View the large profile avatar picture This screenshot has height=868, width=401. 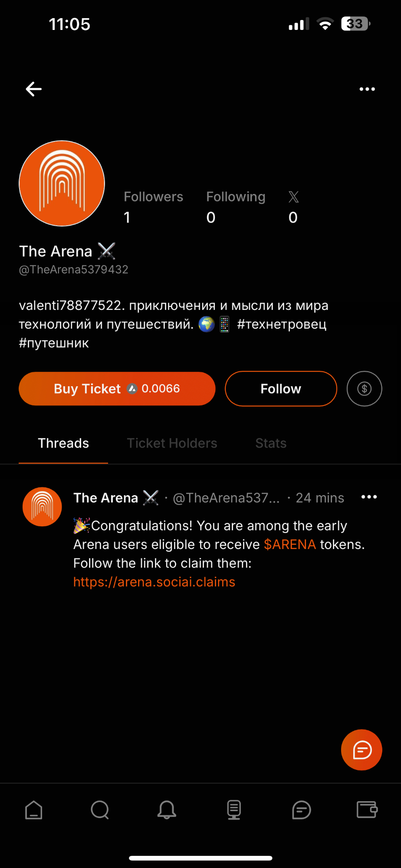pos(62,183)
